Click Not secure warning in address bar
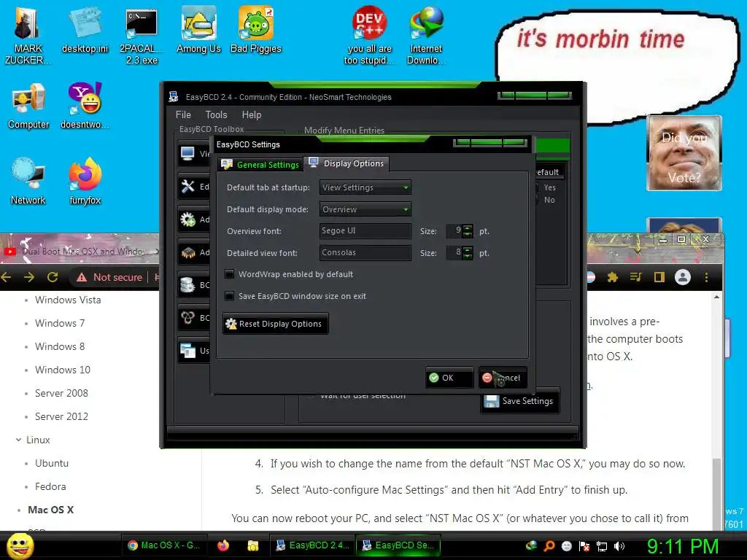Screen dimensions: 747x560 point(109,277)
